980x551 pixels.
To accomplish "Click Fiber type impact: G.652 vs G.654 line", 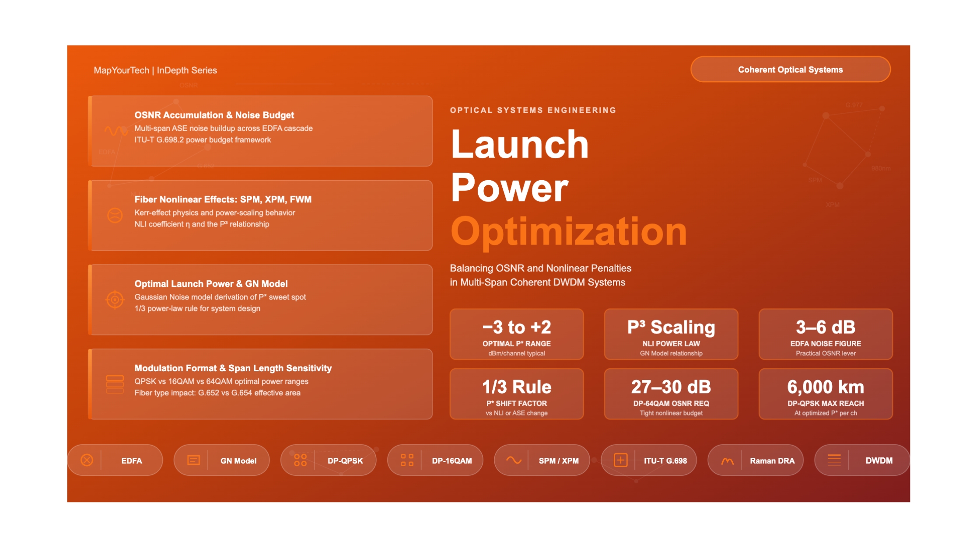I will [217, 393].
